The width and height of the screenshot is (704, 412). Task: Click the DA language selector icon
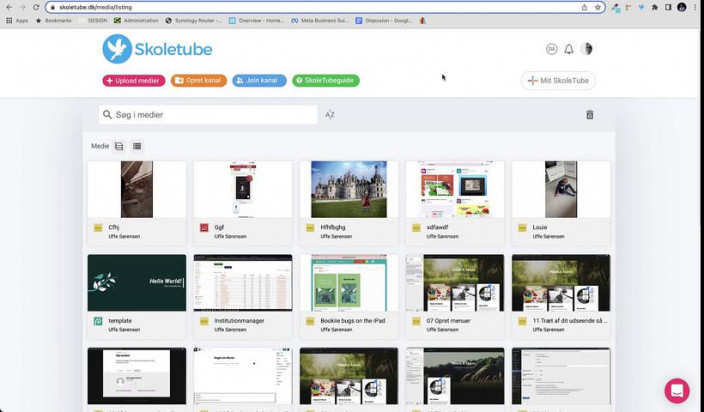[x=551, y=49]
